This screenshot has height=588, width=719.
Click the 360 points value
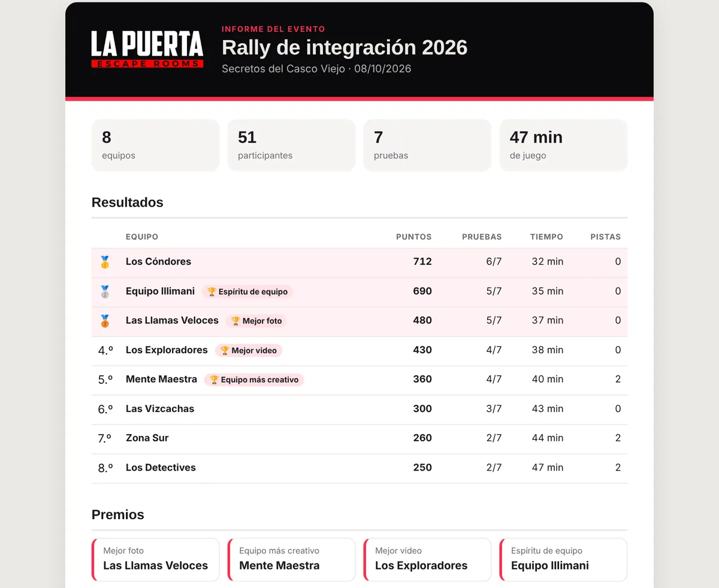click(422, 379)
